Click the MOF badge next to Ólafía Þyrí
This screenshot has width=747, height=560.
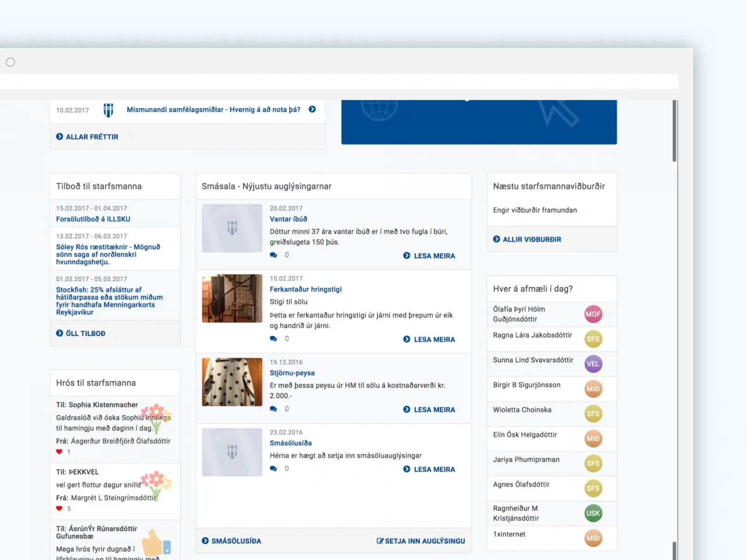[x=593, y=314]
